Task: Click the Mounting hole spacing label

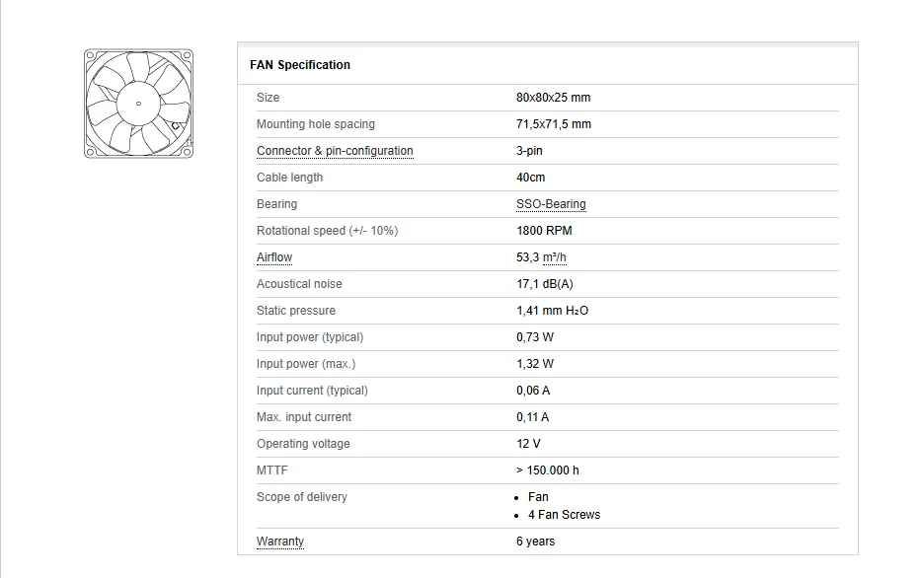Action: [x=316, y=124]
